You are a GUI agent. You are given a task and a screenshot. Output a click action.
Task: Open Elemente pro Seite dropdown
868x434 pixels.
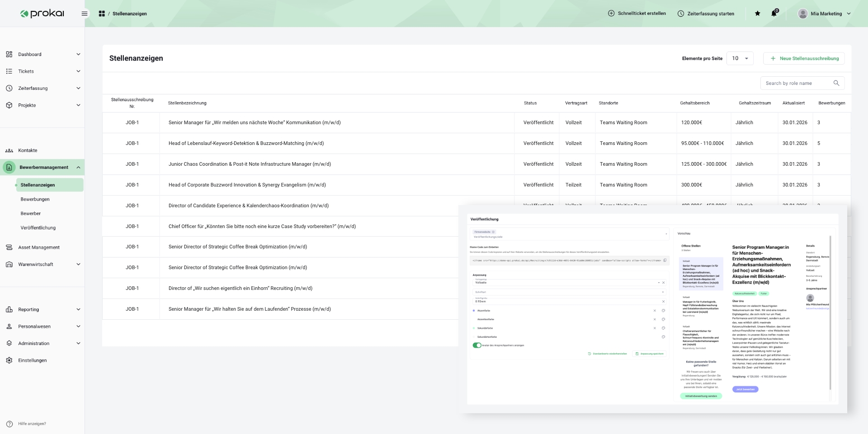(x=740, y=58)
